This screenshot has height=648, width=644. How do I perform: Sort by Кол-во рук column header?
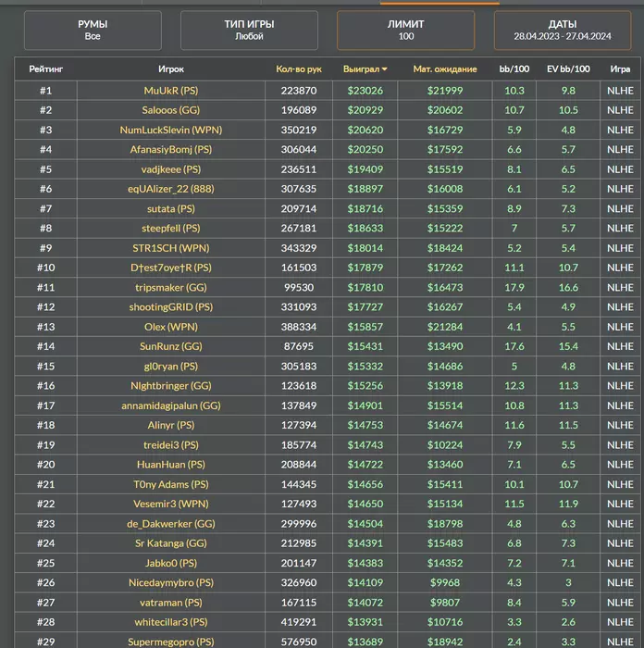299,69
